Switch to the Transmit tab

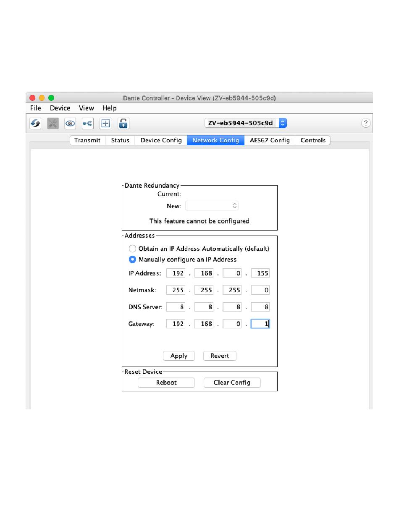[x=87, y=140]
